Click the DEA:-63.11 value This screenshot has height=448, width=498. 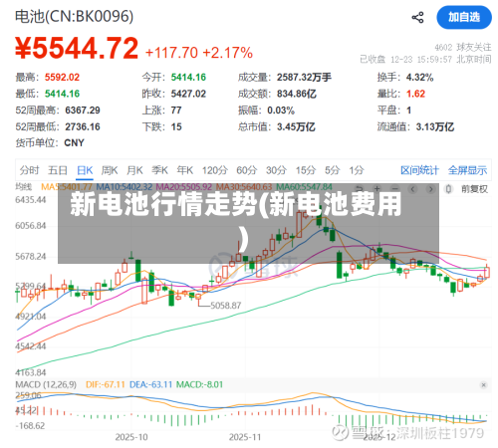pyautogui.click(x=150, y=385)
